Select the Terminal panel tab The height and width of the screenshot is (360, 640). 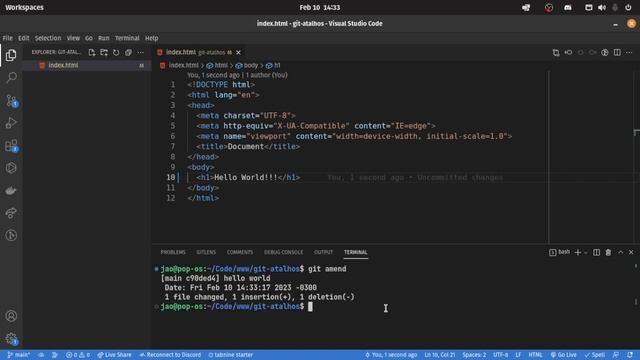coord(356,252)
